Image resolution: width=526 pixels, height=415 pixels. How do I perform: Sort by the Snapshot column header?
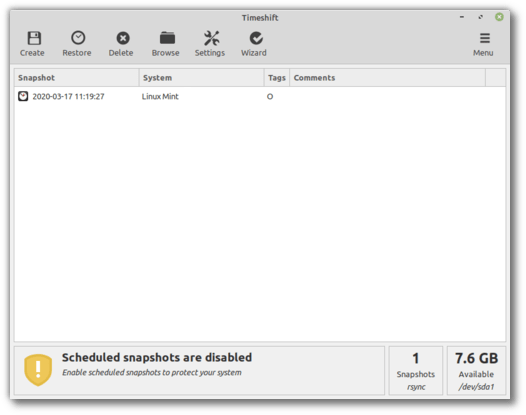pyautogui.click(x=76, y=78)
